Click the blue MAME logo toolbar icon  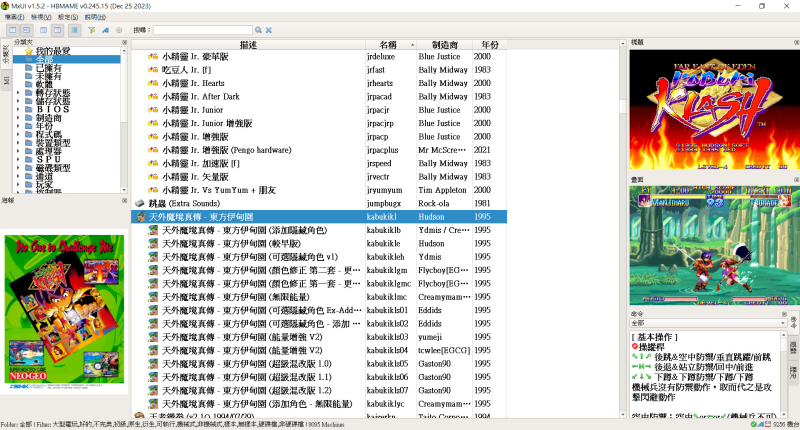(105, 30)
